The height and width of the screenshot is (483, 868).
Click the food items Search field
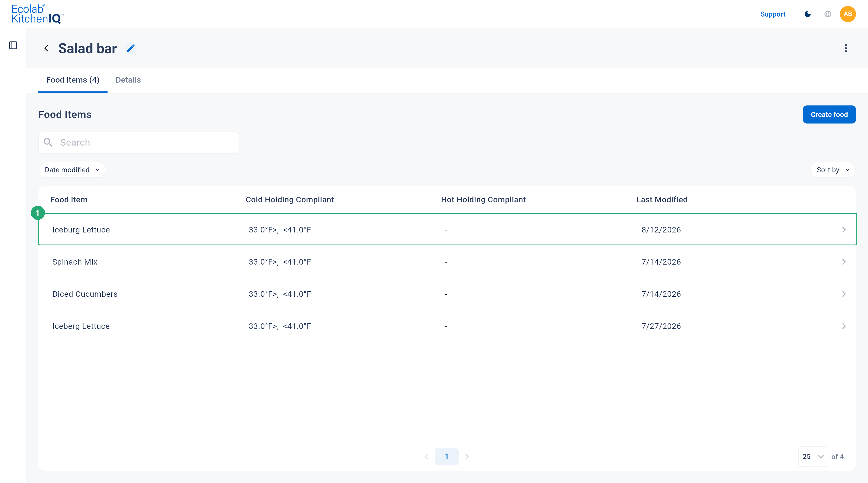139,142
